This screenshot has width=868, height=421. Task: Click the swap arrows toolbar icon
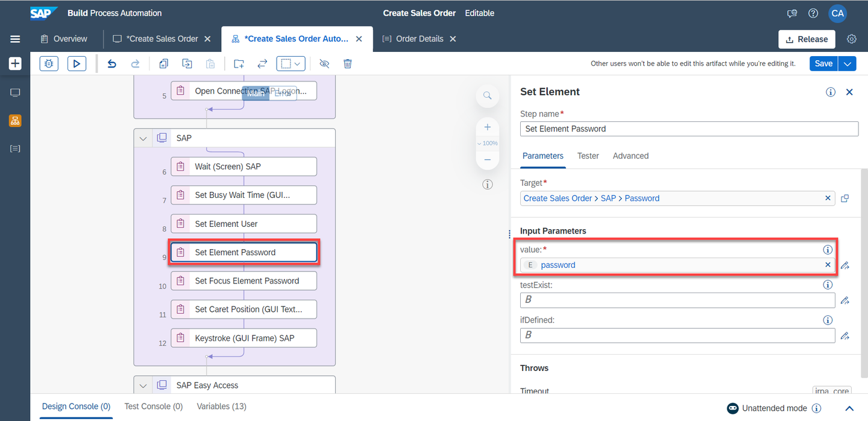click(x=262, y=63)
